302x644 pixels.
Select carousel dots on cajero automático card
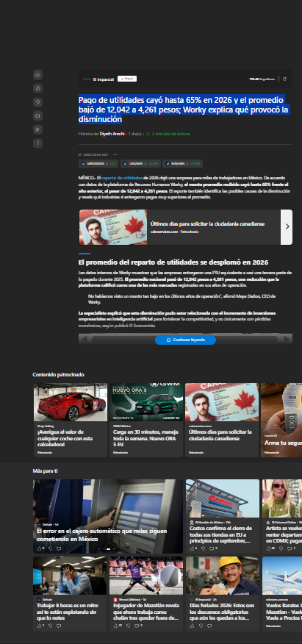(x=108, y=549)
